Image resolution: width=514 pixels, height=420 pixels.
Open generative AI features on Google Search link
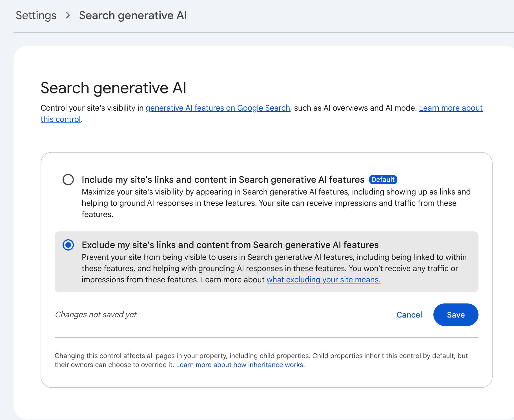[218, 108]
